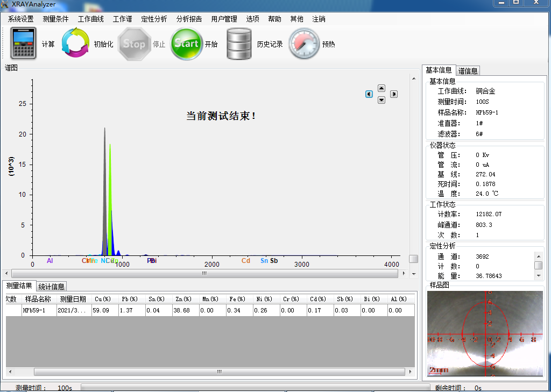Open the 系统设置 menu
This screenshot has height=392, width=551.
[x=20, y=19]
